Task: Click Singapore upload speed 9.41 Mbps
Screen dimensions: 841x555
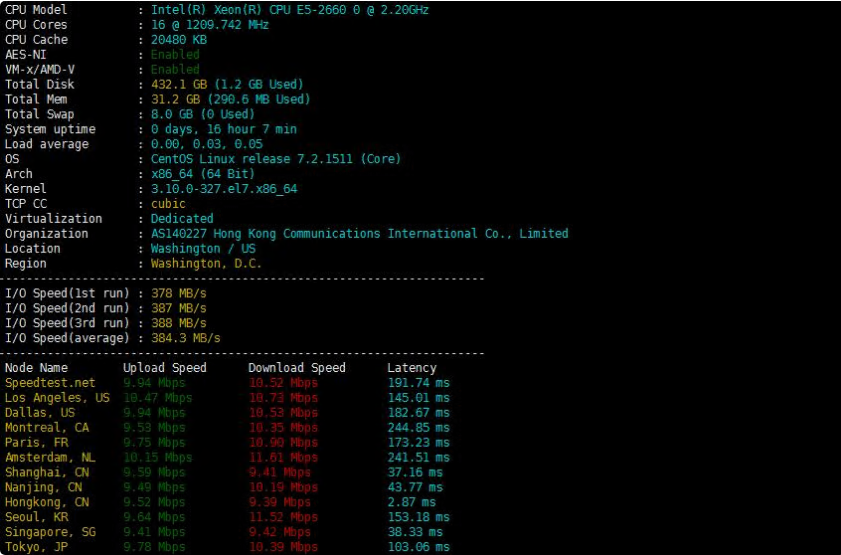Action: pos(154,532)
